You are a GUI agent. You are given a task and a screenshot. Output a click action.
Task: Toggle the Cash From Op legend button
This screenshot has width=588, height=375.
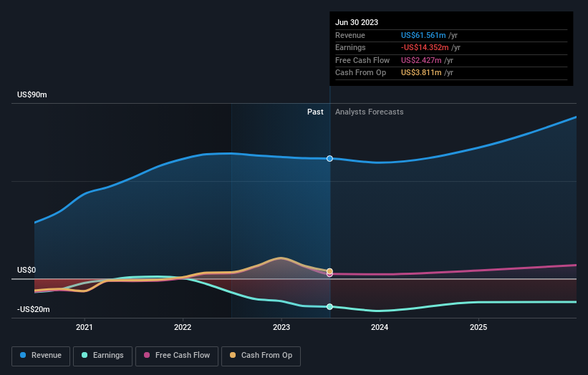coord(261,356)
